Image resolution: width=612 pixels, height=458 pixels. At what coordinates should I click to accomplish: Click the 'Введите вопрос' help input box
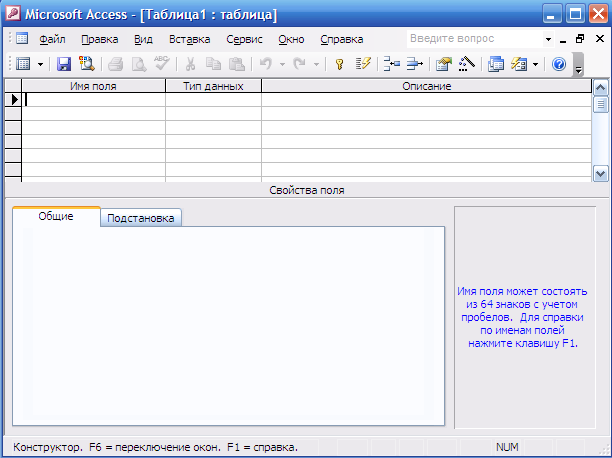[x=474, y=39]
